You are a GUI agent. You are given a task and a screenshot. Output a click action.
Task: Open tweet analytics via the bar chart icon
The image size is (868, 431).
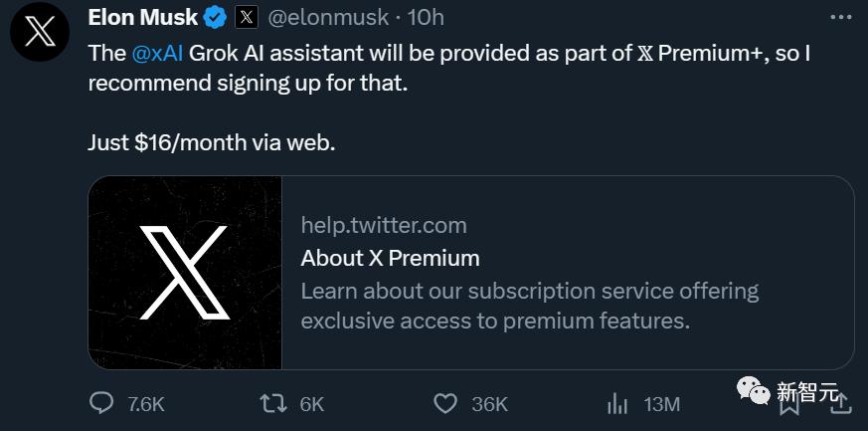[617, 402]
